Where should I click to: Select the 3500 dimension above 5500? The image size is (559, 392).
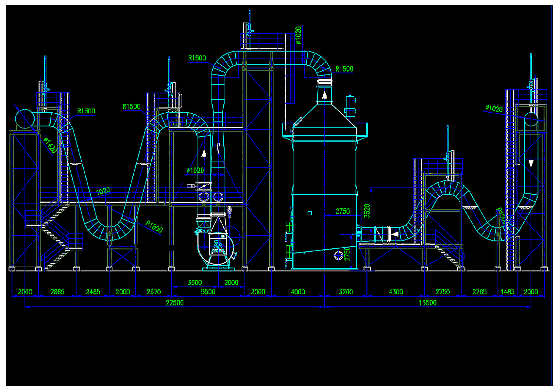click(x=195, y=283)
